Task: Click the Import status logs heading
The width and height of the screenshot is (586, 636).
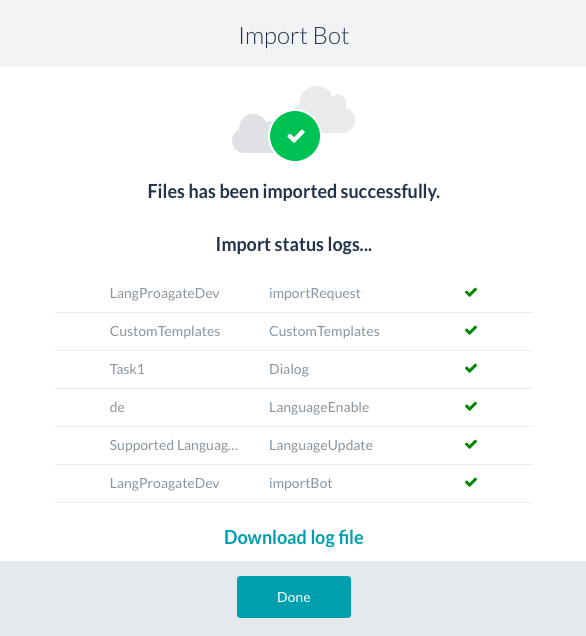Action: (x=294, y=245)
